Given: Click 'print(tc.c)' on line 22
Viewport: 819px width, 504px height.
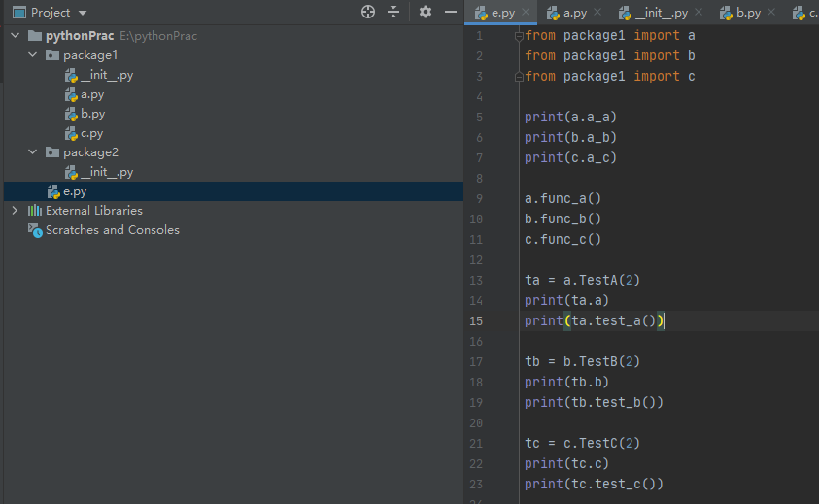Looking at the screenshot, I should pos(566,463).
